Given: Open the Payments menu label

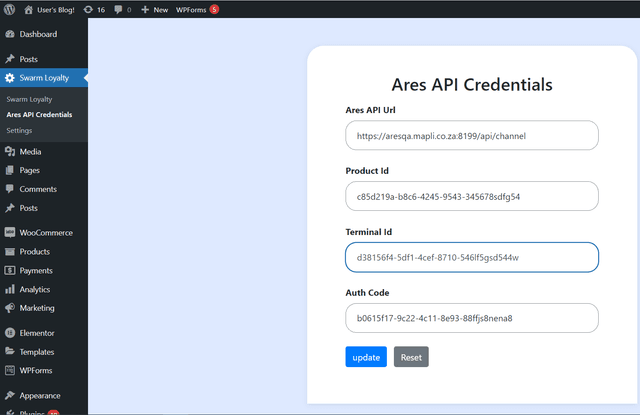Looking at the screenshot, I should pyautogui.click(x=36, y=271).
